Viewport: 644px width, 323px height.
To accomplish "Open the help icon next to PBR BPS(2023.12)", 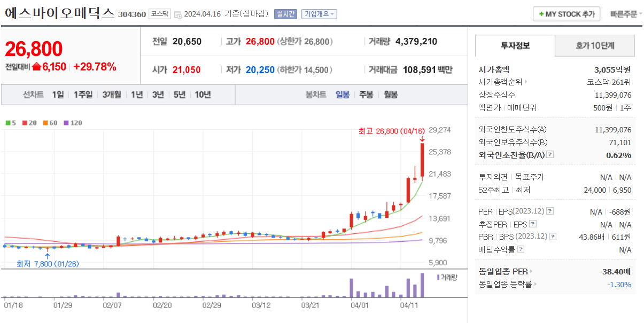I will coord(553,237).
